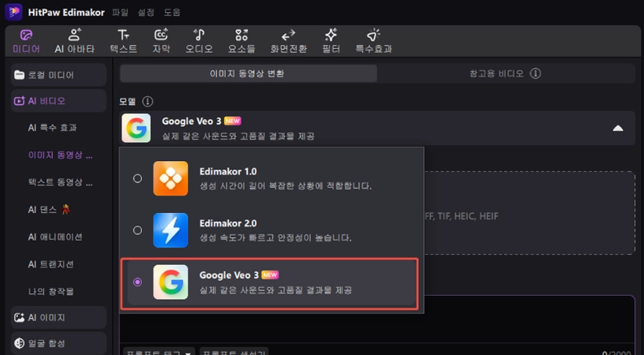Select Edimakor 2.0 radio button
The height and width of the screenshot is (355, 644).
click(x=137, y=230)
